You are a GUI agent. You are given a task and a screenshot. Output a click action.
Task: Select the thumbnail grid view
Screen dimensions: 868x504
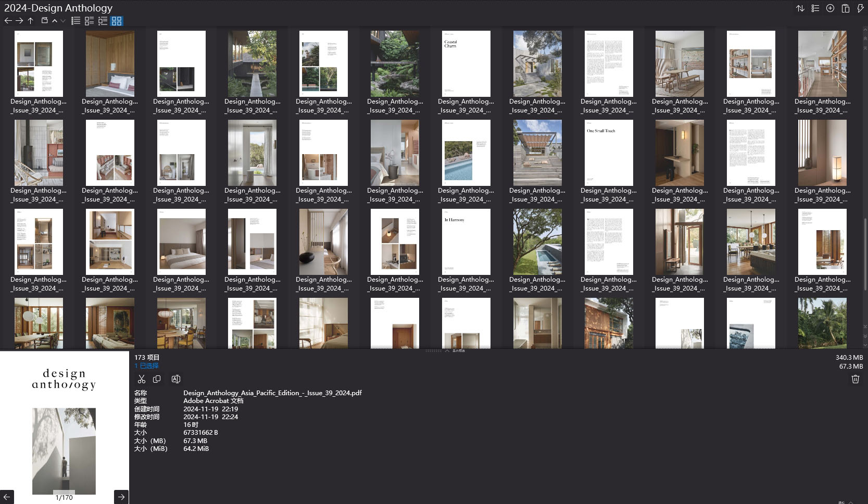[117, 21]
